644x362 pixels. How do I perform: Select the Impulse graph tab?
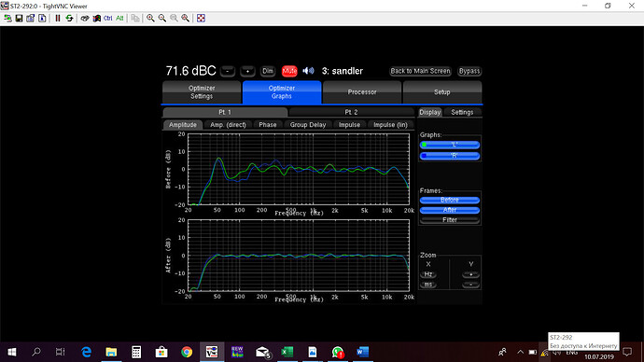pyautogui.click(x=349, y=125)
